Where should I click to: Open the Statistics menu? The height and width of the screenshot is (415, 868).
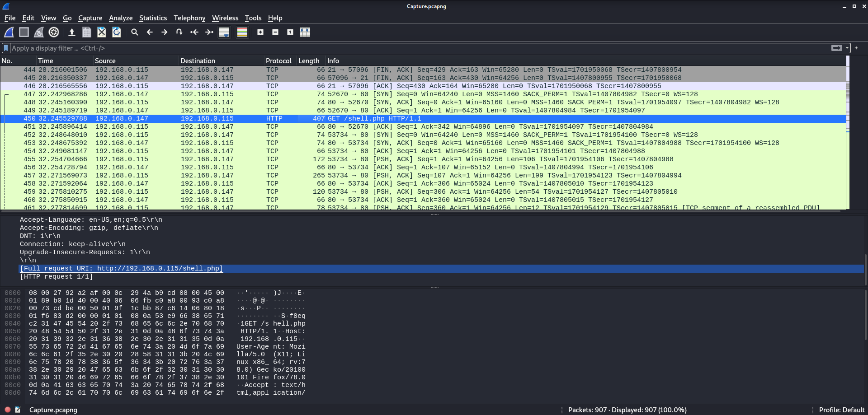(x=153, y=18)
